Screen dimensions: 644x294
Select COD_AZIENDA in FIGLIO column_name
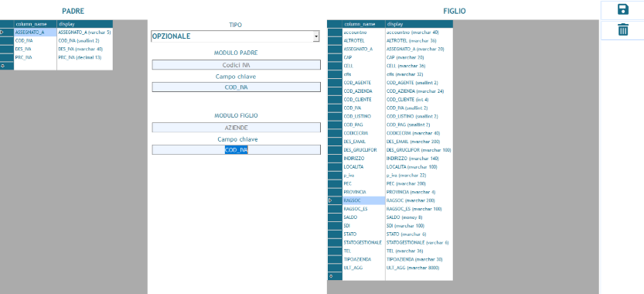364,91
